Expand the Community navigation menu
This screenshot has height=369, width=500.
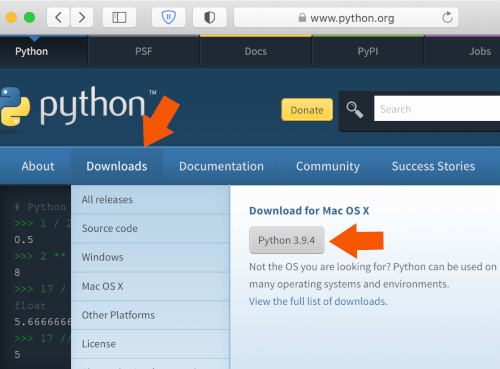click(x=328, y=166)
